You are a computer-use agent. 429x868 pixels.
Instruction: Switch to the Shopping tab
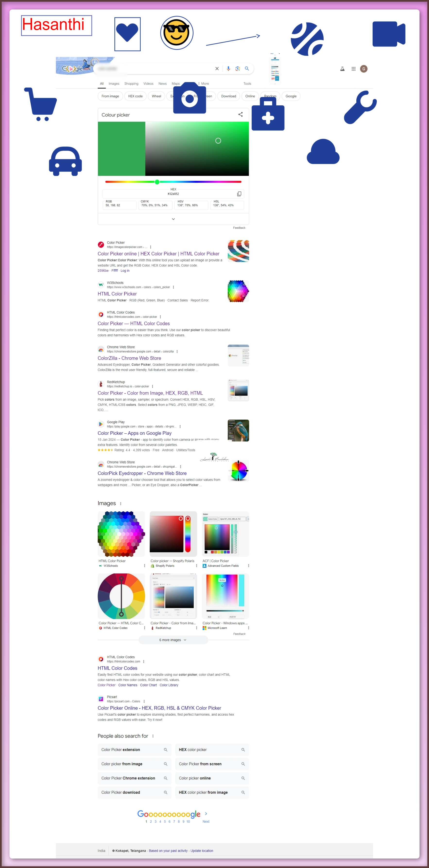131,83
